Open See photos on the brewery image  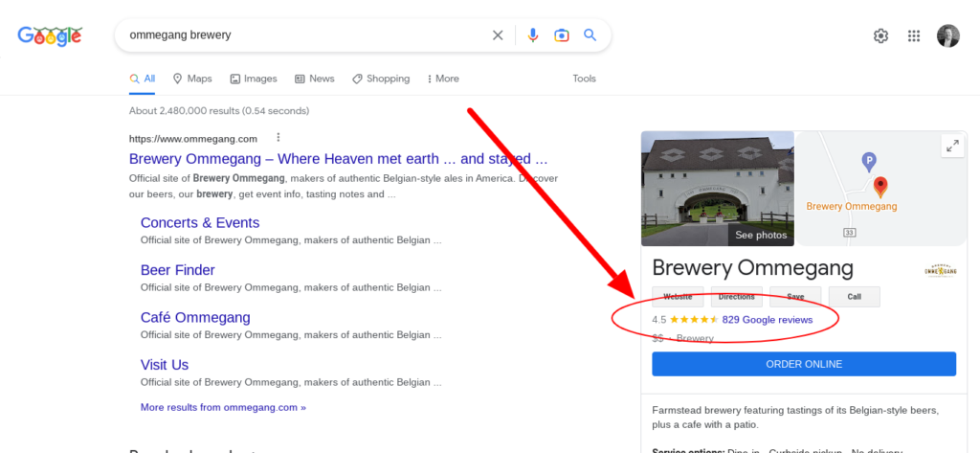761,236
